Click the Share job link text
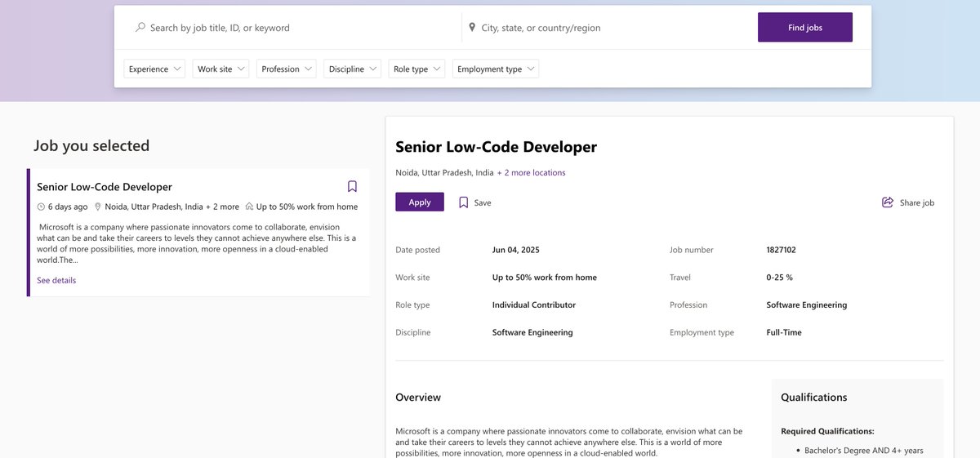The height and width of the screenshot is (458, 980). (917, 202)
